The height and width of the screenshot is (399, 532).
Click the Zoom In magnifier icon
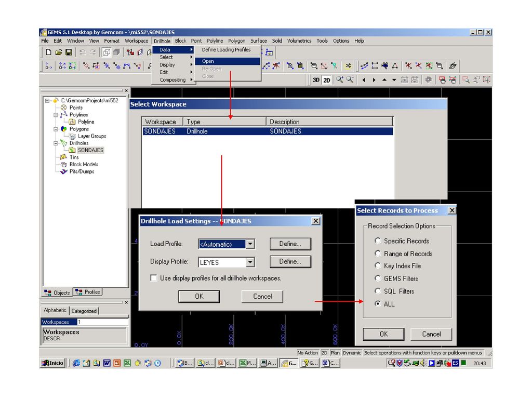[339, 79]
